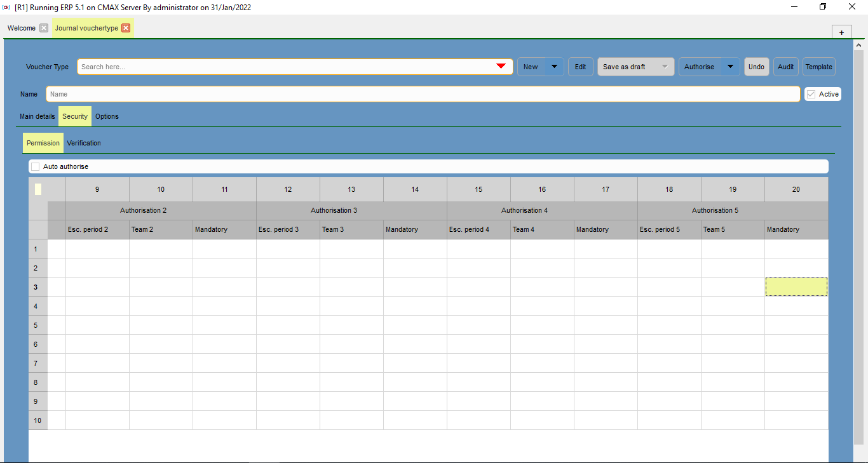Click the Authorisation 2 group header
Screen dimensions: 868x463
[161, 210]
